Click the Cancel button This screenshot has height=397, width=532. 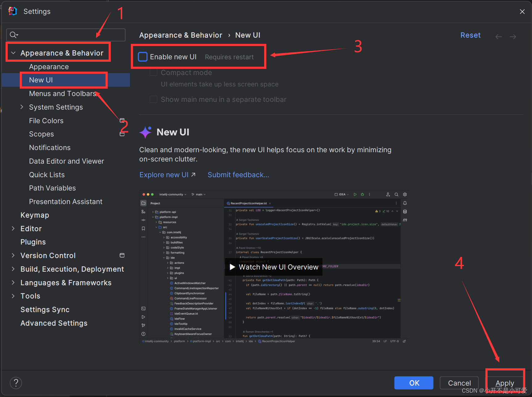(x=459, y=383)
